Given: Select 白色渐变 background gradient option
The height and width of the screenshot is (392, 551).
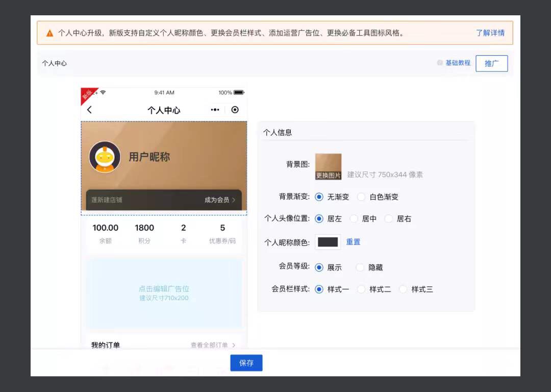Looking at the screenshot, I should (x=361, y=197).
